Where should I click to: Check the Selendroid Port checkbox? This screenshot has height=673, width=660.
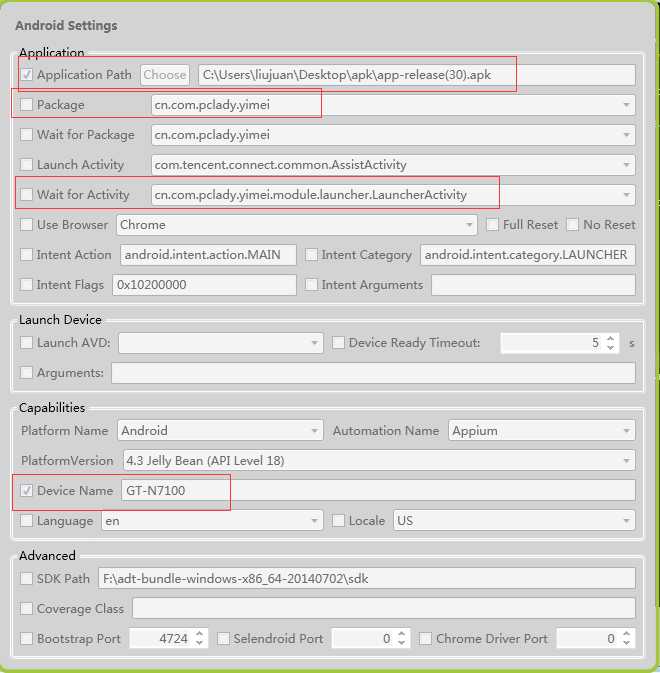(223, 638)
